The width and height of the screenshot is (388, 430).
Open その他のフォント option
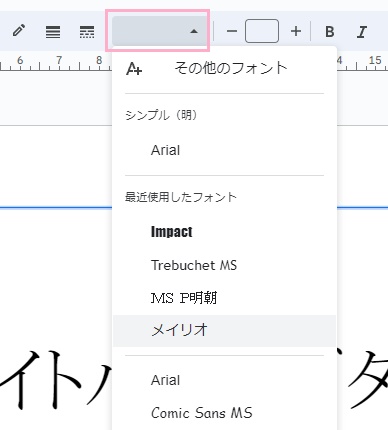coord(224,69)
